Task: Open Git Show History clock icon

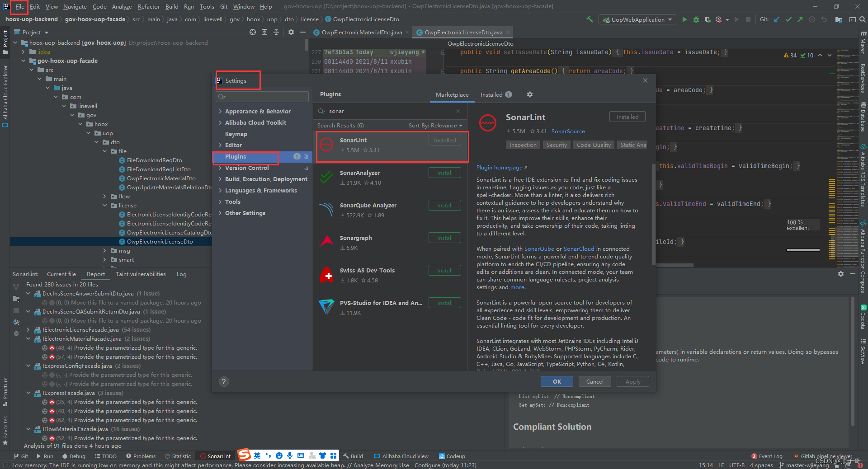Action: (812, 19)
